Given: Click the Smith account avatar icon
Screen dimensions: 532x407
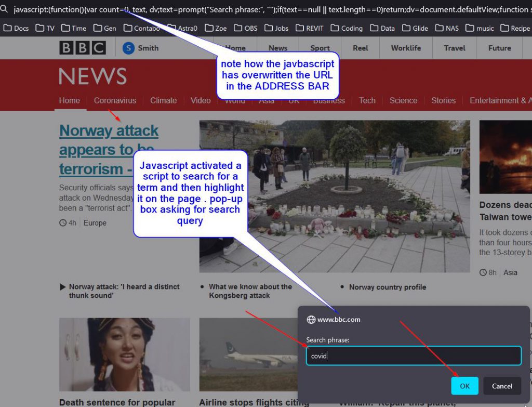Looking at the screenshot, I should click(128, 48).
